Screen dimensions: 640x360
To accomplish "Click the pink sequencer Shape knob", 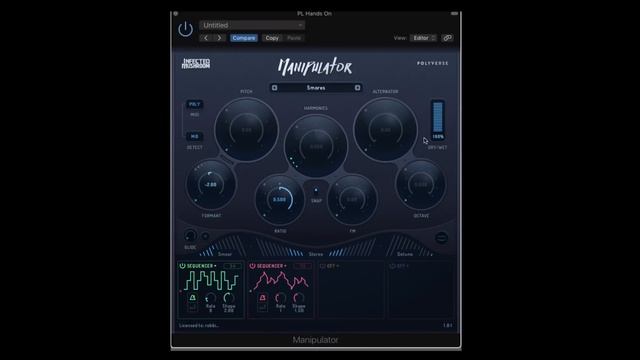I will [299, 298].
